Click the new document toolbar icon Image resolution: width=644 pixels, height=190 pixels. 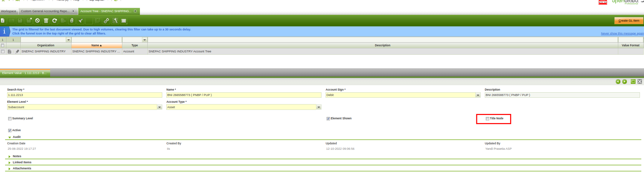tap(3, 21)
